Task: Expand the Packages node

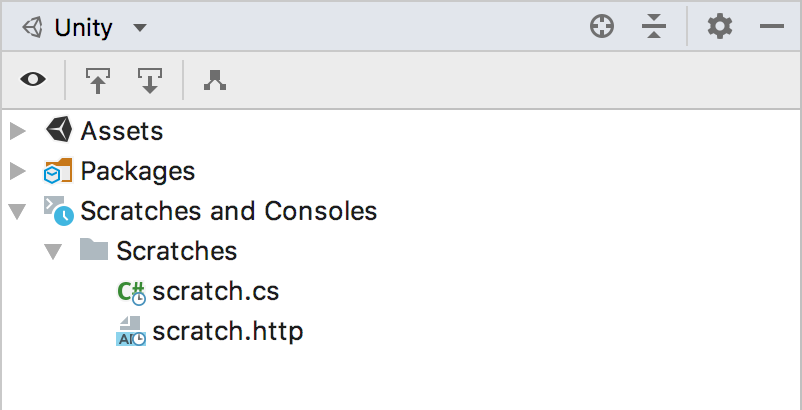Action: coord(18,171)
